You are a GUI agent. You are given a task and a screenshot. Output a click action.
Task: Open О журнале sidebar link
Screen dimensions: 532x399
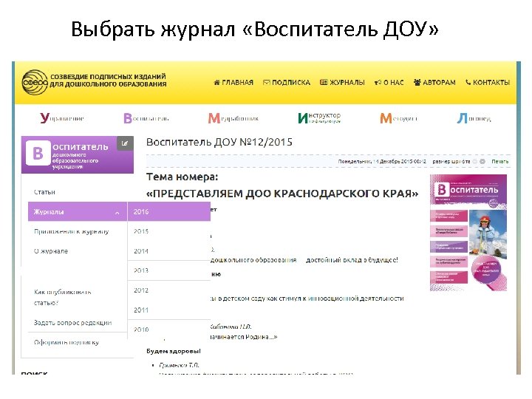[x=51, y=251]
